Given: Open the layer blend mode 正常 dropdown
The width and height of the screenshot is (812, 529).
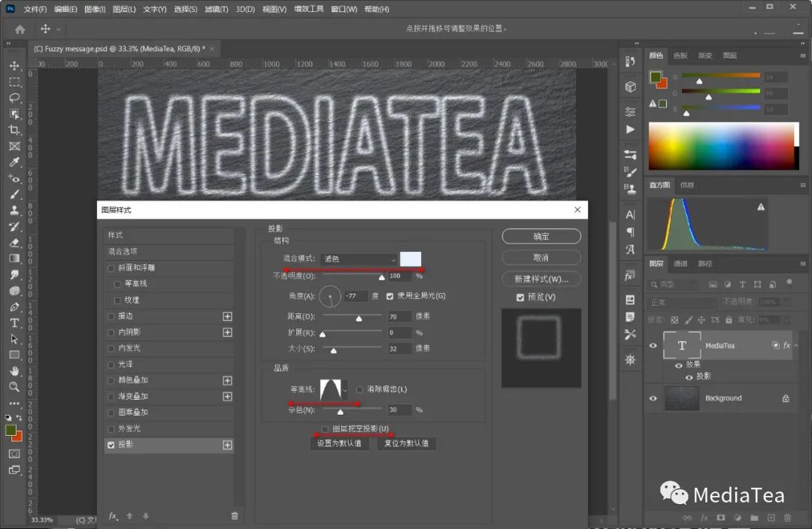Looking at the screenshot, I should coord(683,302).
